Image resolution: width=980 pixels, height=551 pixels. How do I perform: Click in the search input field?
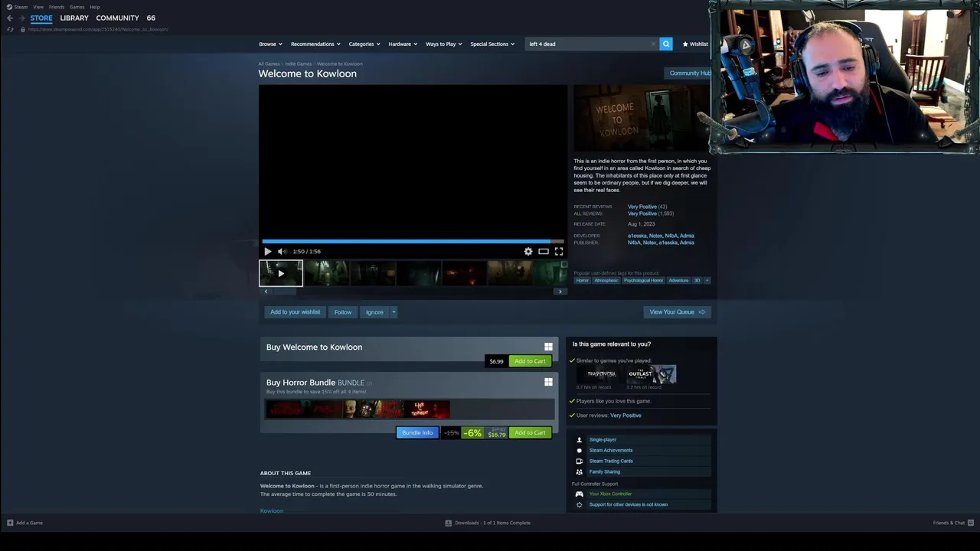tap(588, 44)
